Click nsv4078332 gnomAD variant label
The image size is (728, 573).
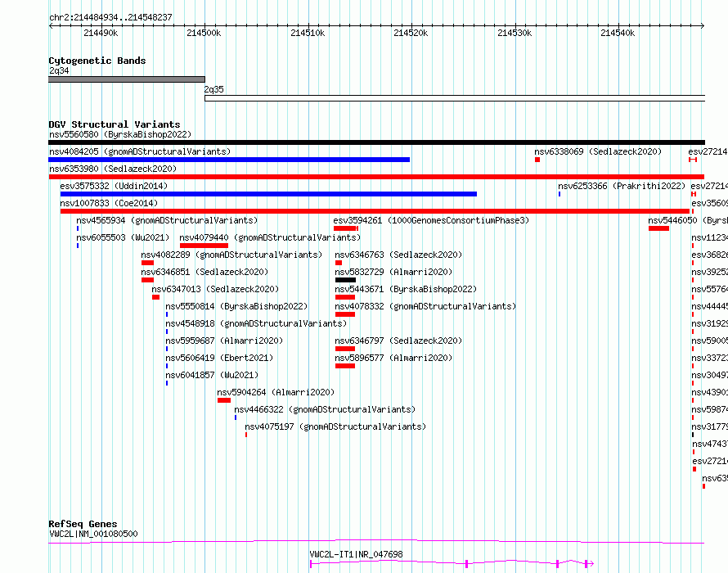425,306
